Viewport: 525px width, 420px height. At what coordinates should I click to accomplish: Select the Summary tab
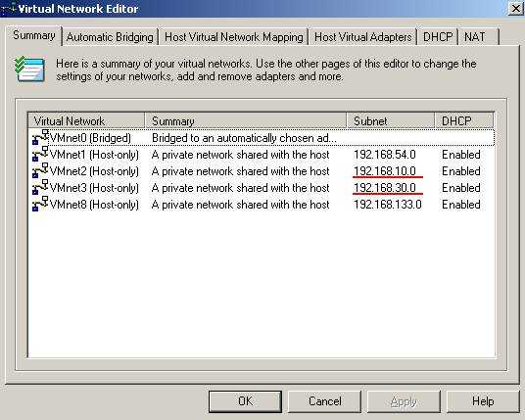point(34,35)
